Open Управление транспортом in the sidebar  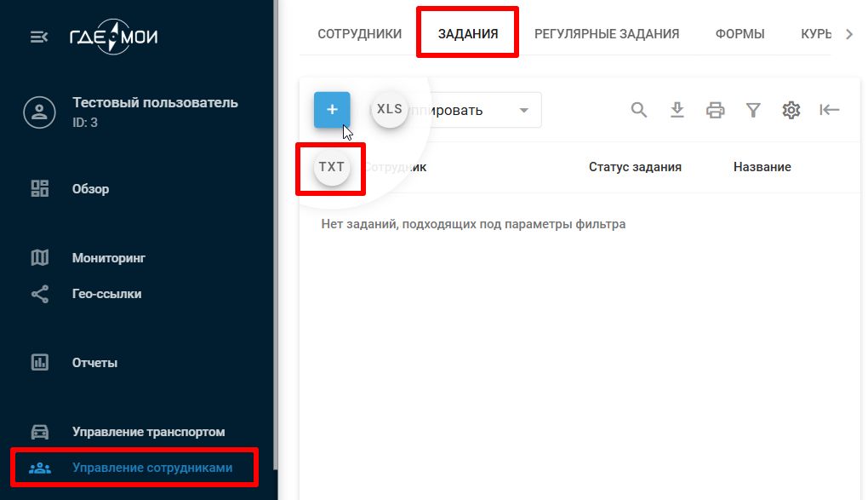[38, 431]
